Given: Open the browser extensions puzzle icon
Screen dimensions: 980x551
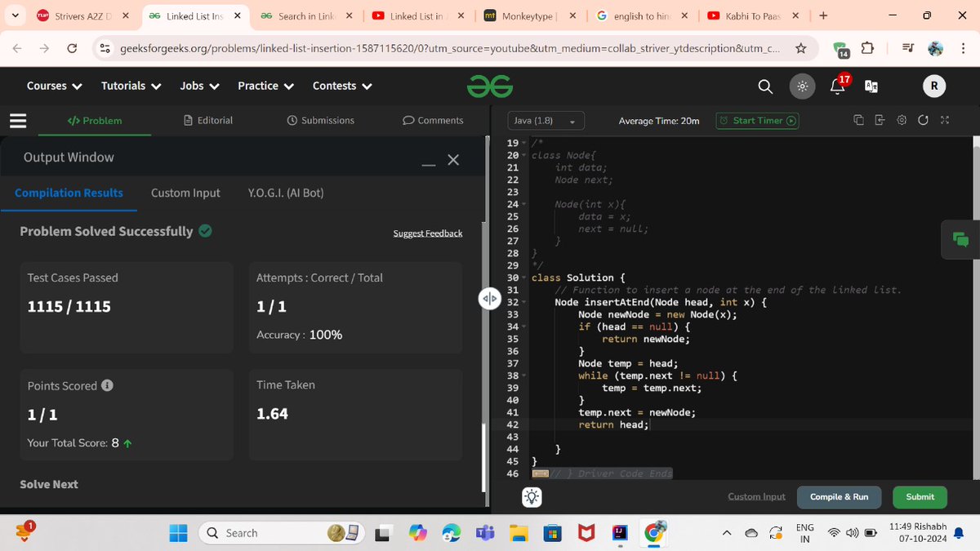Looking at the screenshot, I should tap(868, 49).
